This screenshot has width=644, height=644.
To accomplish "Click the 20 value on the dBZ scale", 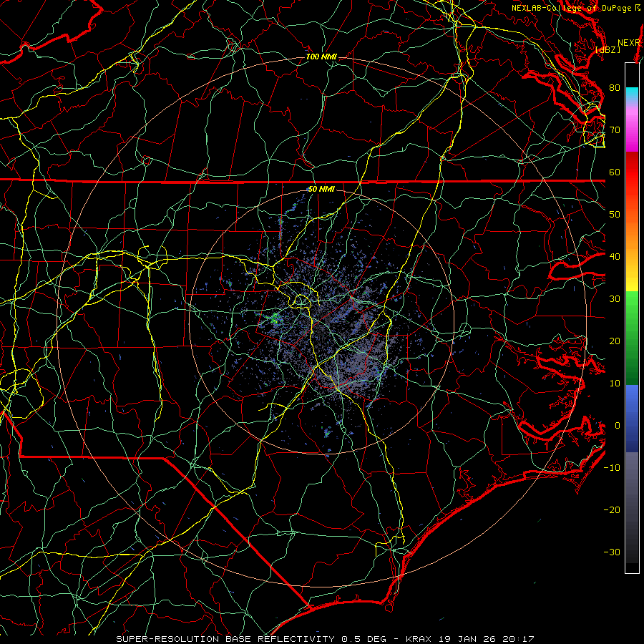I will coord(615,341).
